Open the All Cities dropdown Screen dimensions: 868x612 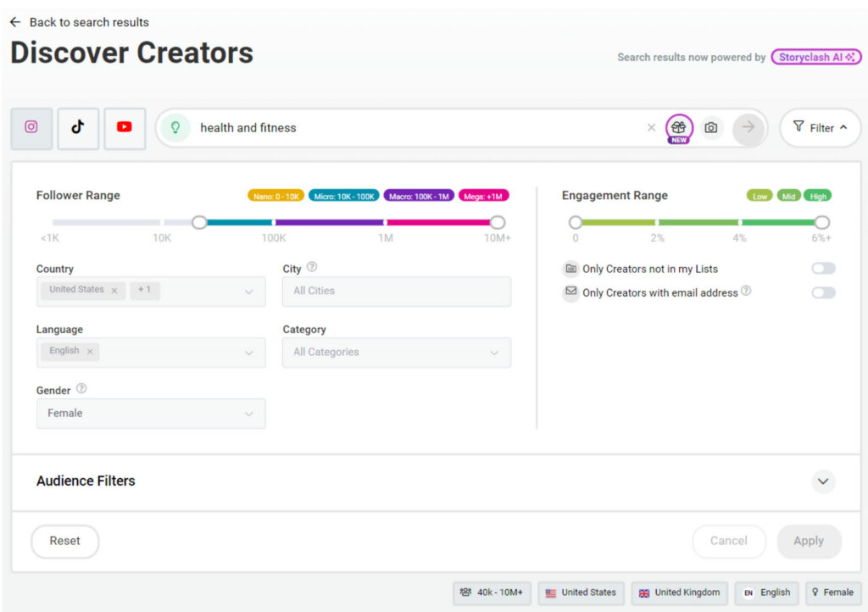tap(397, 292)
